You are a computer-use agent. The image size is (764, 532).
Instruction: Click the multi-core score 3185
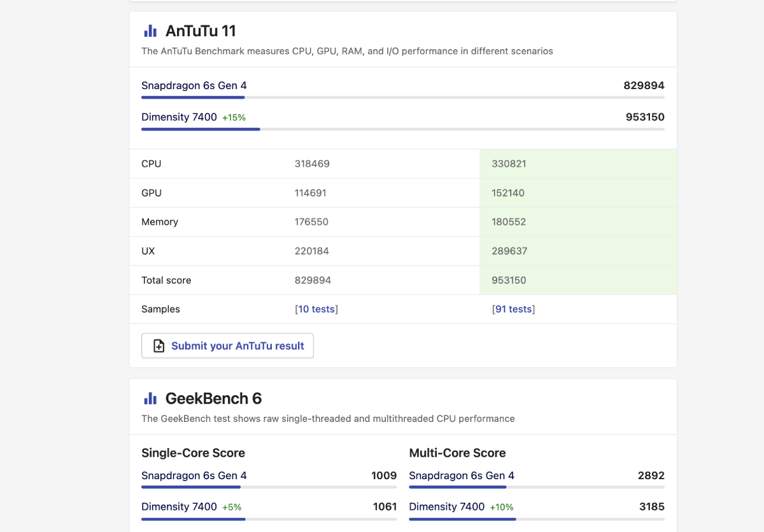pos(652,507)
